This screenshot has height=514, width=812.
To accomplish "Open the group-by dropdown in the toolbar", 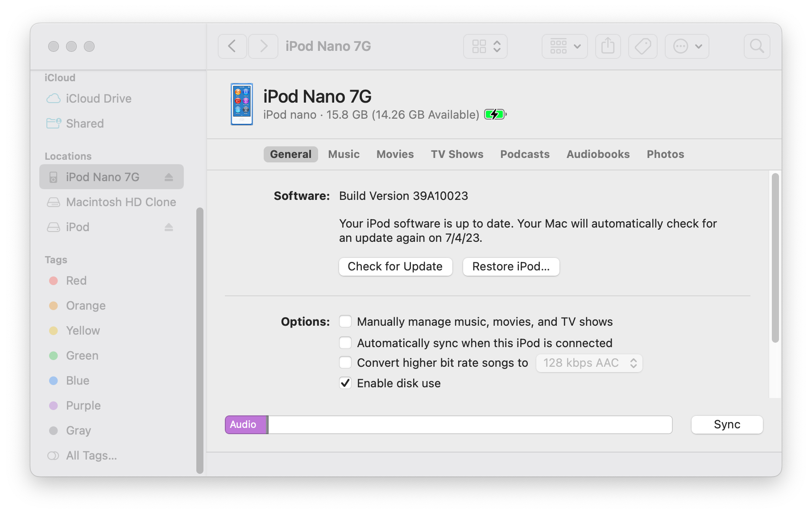I will [x=564, y=46].
